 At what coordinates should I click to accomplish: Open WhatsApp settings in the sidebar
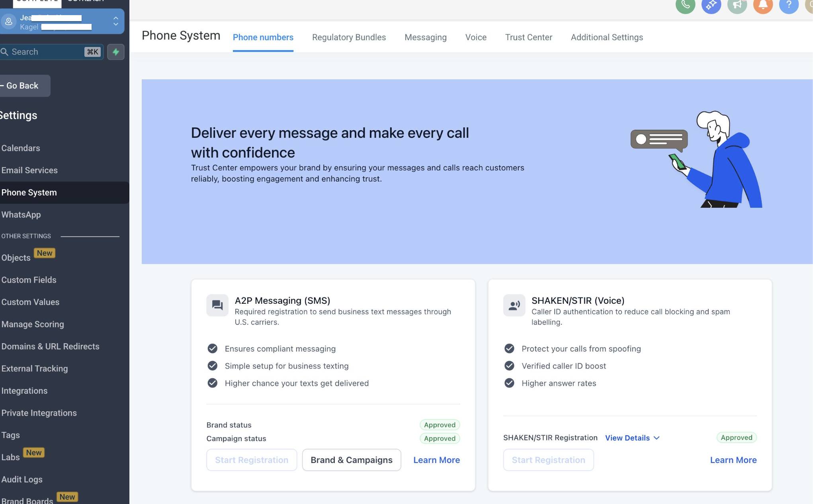[x=21, y=215]
